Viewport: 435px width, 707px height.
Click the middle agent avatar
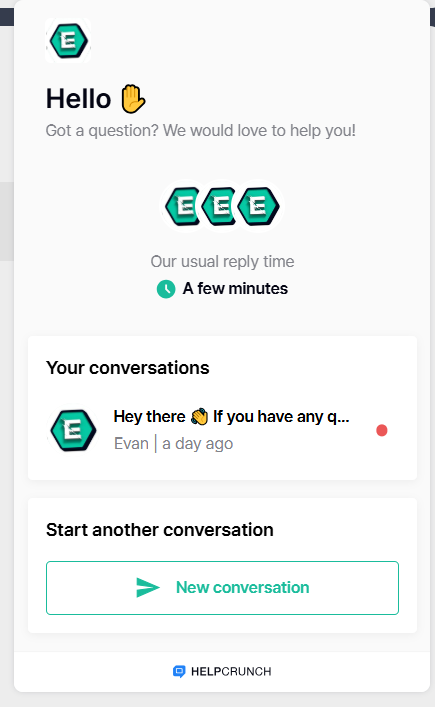(220, 206)
